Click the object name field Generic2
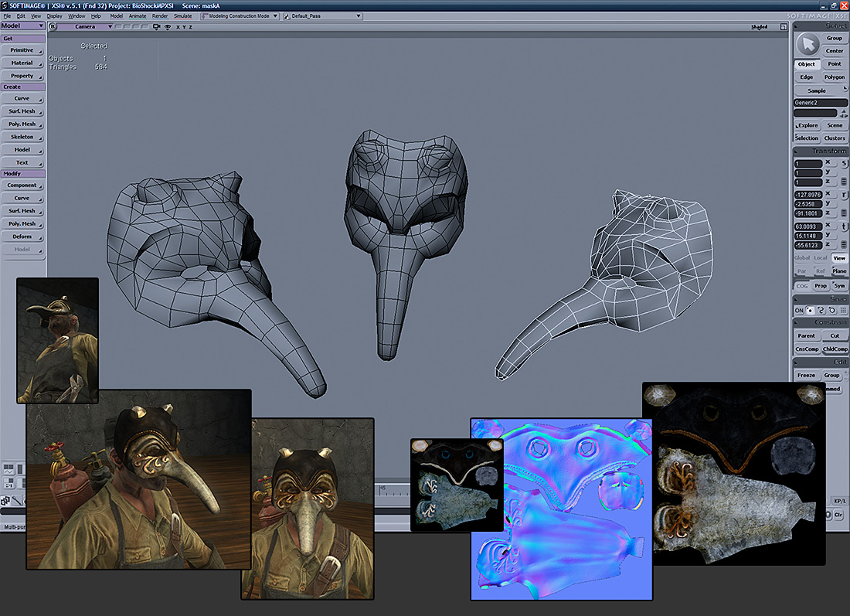 pyautogui.click(x=821, y=103)
